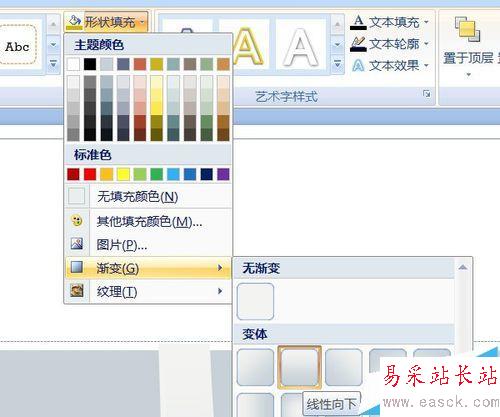Screen dimensions: 500x417
Task: Pick the white theme color swatch
Action: (73, 64)
